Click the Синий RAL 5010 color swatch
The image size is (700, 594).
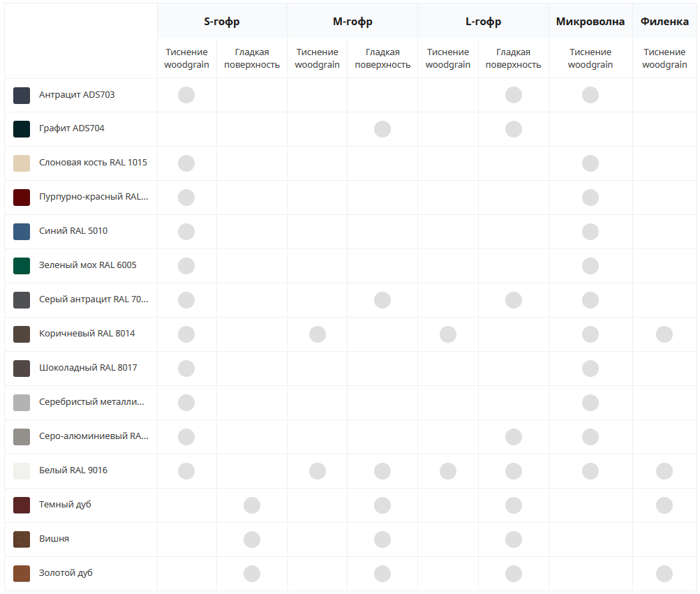click(x=22, y=232)
